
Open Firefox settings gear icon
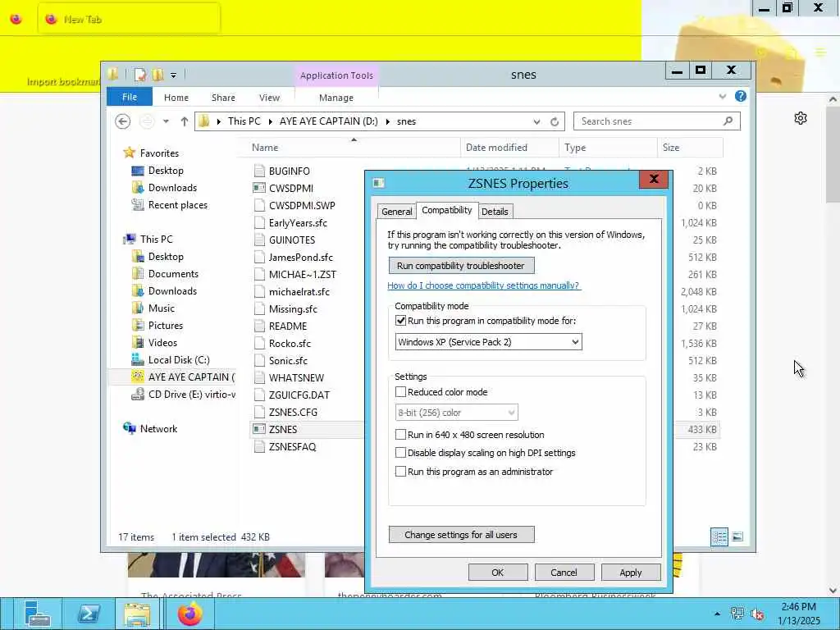pos(801,118)
